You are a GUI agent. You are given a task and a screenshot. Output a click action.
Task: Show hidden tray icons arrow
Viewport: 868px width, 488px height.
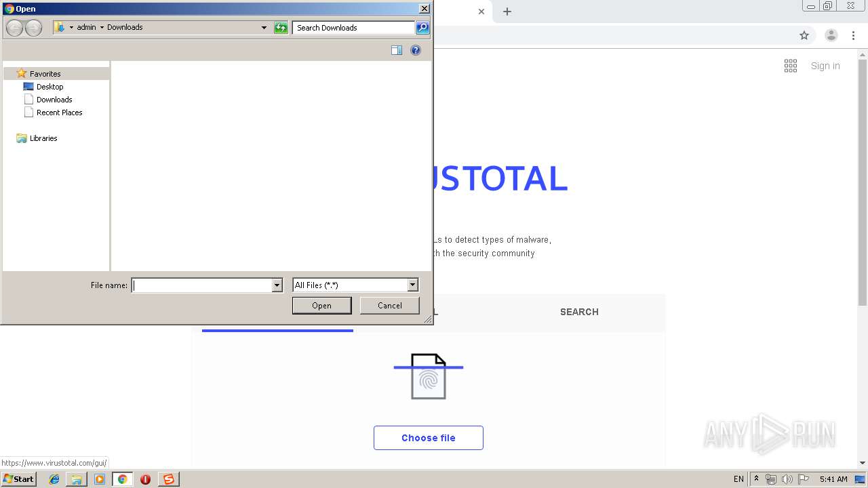click(x=756, y=479)
